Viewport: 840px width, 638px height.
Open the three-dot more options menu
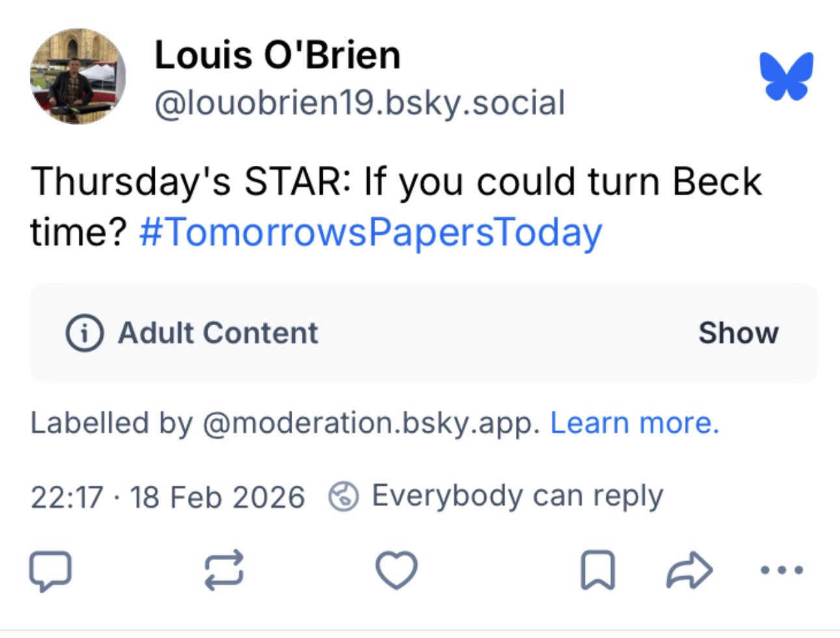click(781, 570)
